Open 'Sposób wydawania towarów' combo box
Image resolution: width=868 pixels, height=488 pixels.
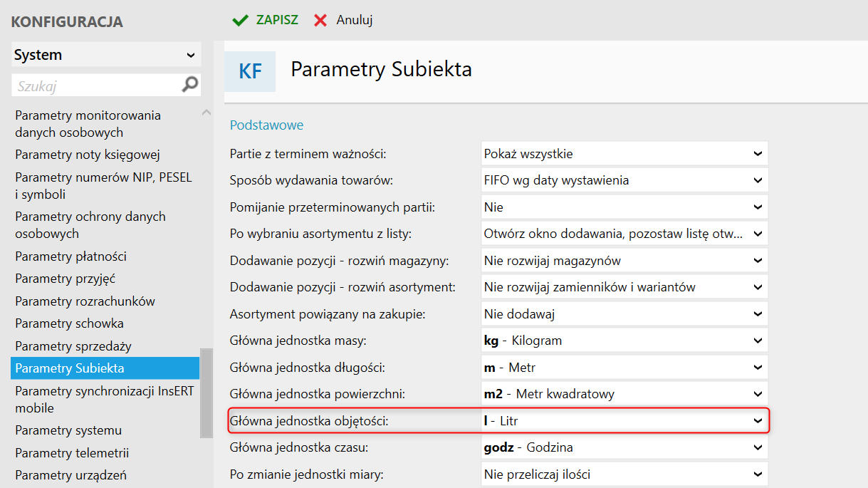click(624, 180)
